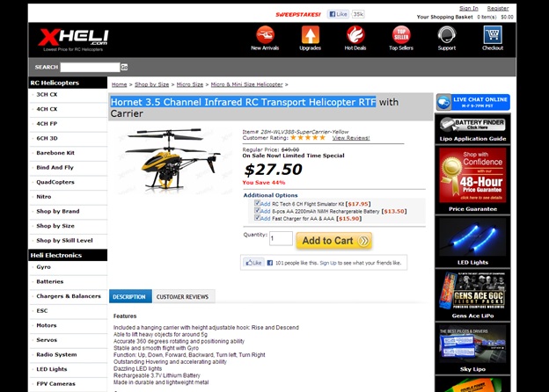Click the search Go button
This screenshot has height=392, width=549.
pyautogui.click(x=124, y=67)
